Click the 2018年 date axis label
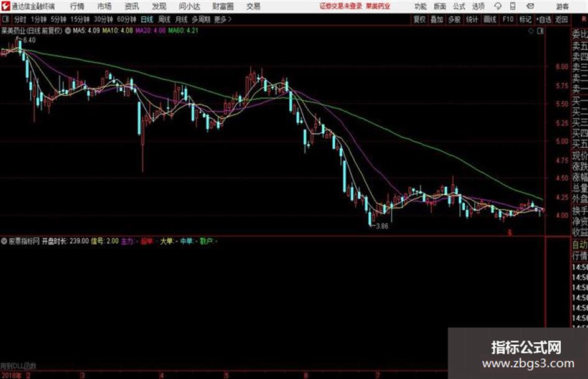Image resolution: width=588 pixels, height=379 pixels. [11, 375]
